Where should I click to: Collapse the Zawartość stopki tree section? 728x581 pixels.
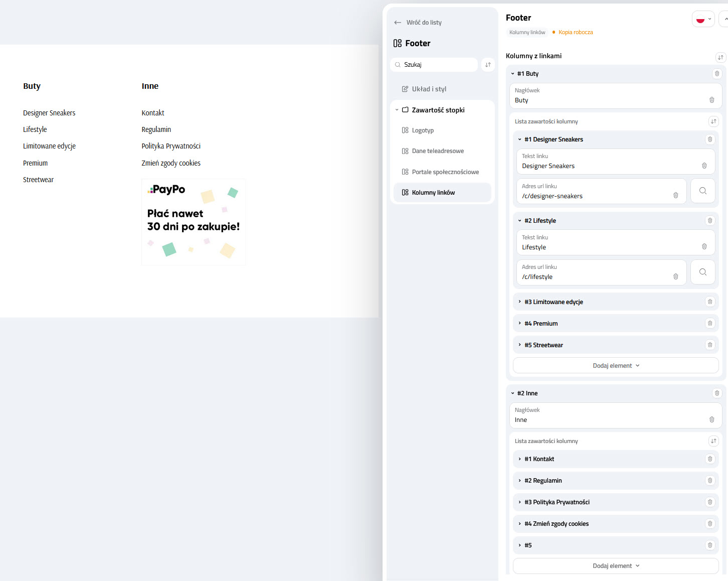point(397,110)
